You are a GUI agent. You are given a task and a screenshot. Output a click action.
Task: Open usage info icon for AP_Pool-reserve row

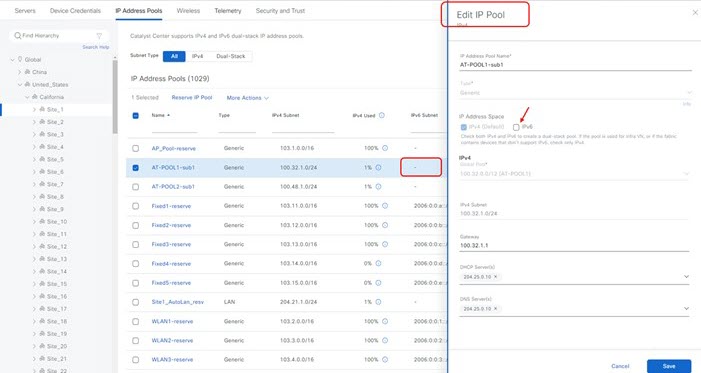tap(385, 148)
